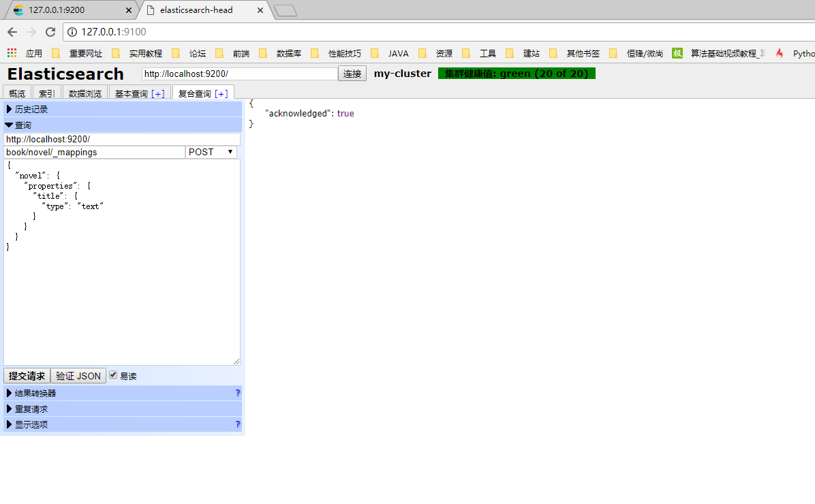Click the cluster URL field at top
815x504 pixels.
pyautogui.click(x=240, y=74)
